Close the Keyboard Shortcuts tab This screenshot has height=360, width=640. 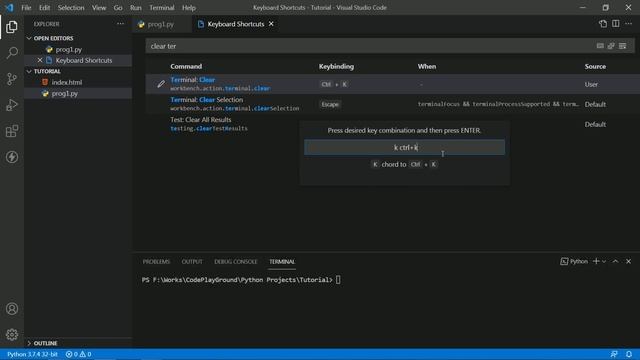[x=271, y=24]
